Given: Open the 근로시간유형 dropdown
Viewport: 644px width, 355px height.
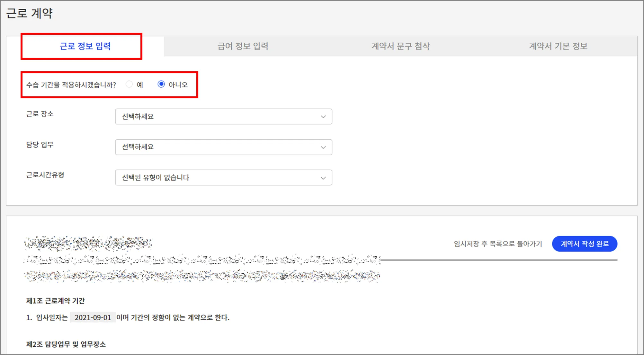Looking at the screenshot, I should coord(223,178).
